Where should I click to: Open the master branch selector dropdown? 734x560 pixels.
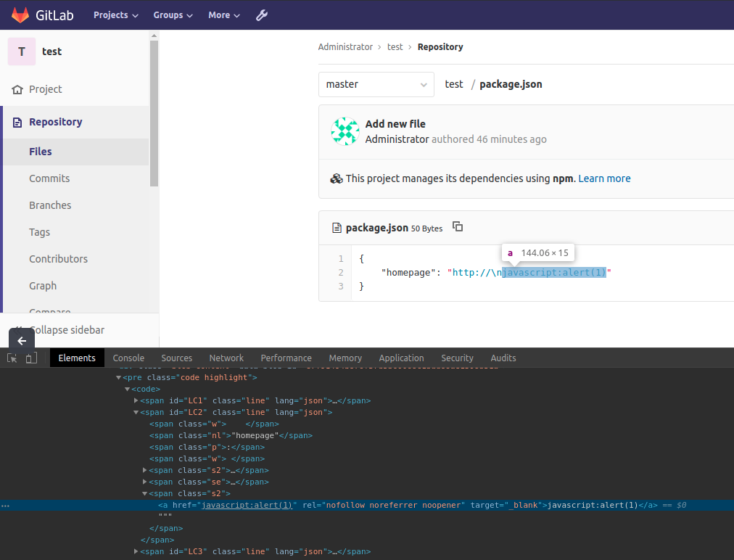pyautogui.click(x=376, y=84)
